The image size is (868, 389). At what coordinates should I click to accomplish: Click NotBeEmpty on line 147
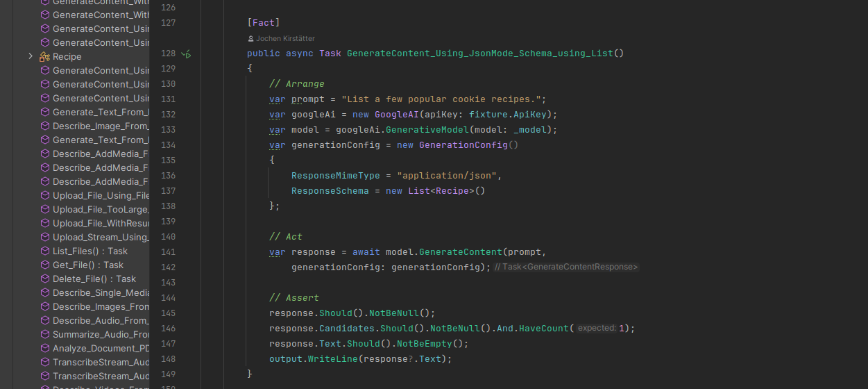(425, 344)
